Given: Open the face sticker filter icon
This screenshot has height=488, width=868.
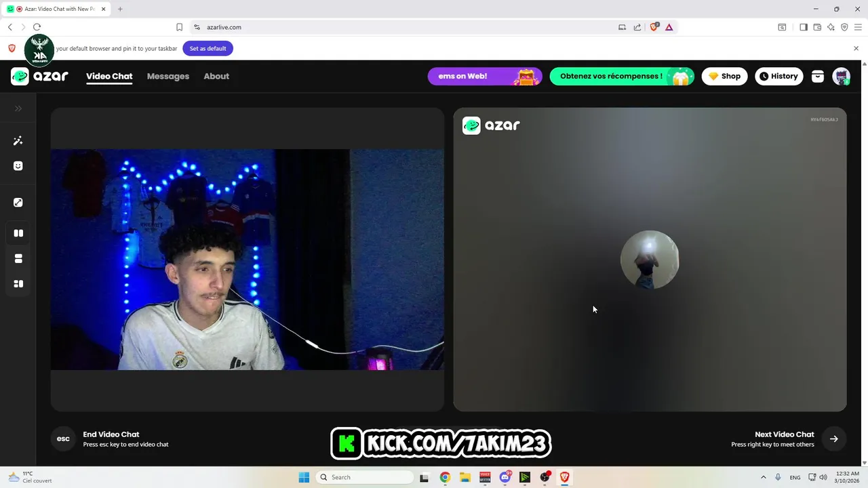Looking at the screenshot, I should [x=18, y=166].
